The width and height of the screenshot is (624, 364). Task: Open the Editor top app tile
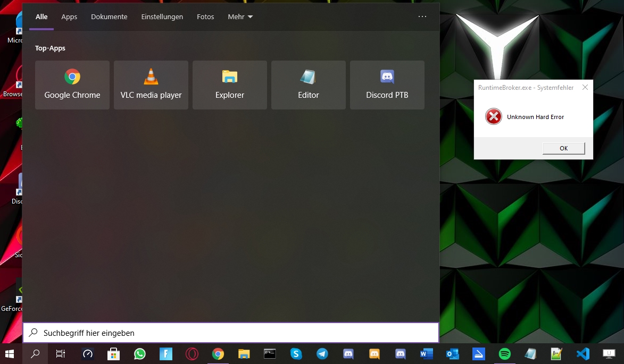coord(309,85)
